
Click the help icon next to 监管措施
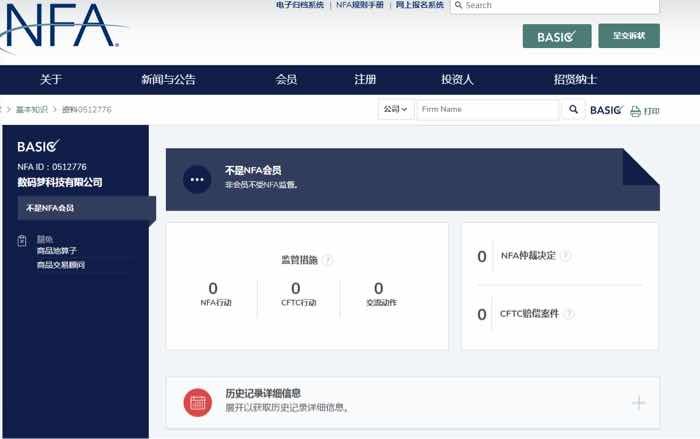tap(328, 259)
